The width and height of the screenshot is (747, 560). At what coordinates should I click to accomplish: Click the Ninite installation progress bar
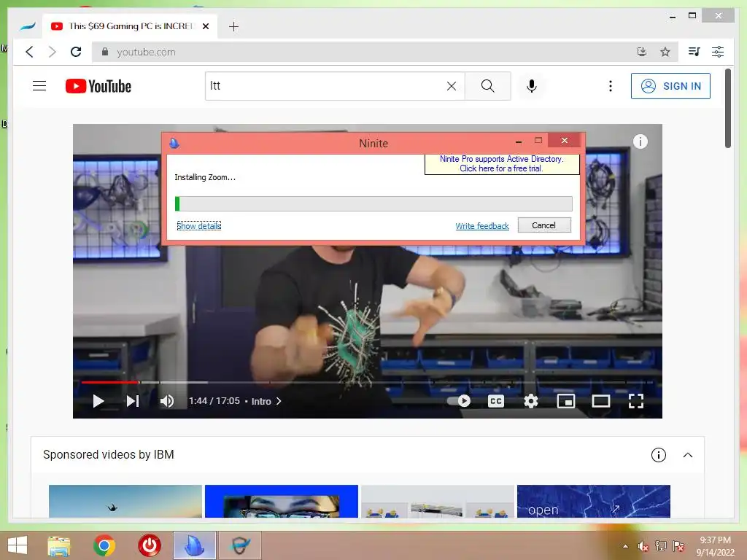click(373, 204)
